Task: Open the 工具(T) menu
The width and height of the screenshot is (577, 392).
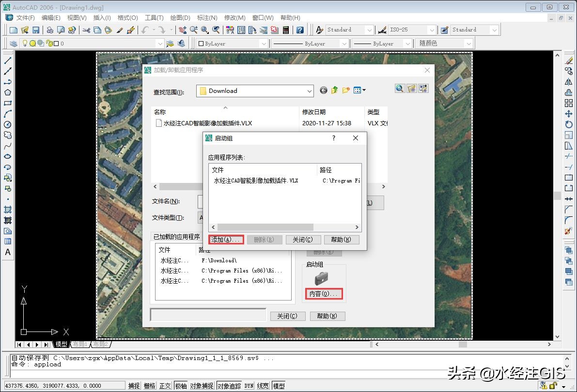Action: click(x=154, y=17)
